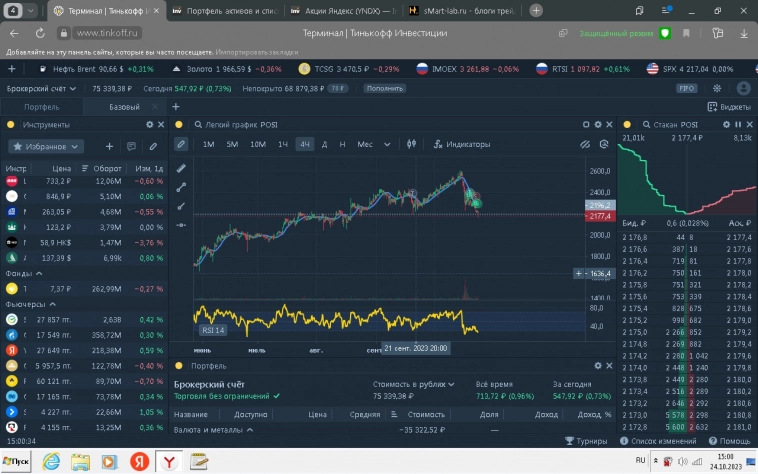This screenshot has width=758, height=474.
Task: Select the trend line drawing tool
Action: 181,187
